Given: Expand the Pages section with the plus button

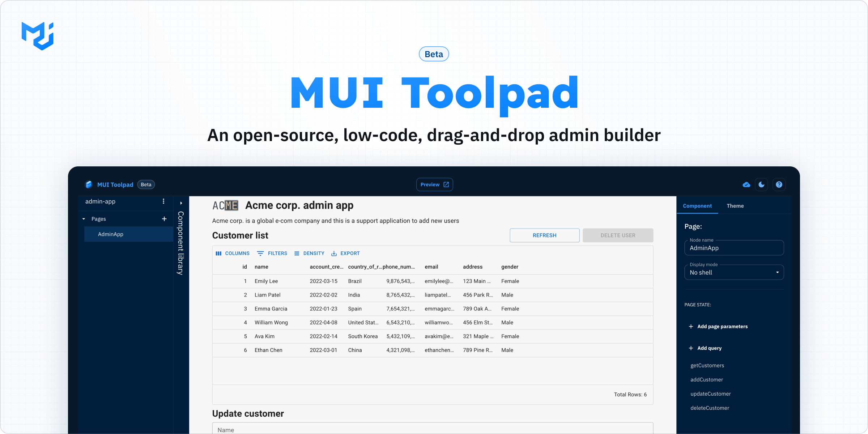Looking at the screenshot, I should click(165, 219).
